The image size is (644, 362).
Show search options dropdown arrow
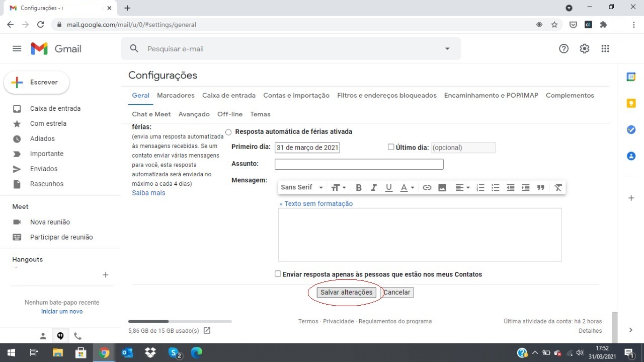[447, 49]
